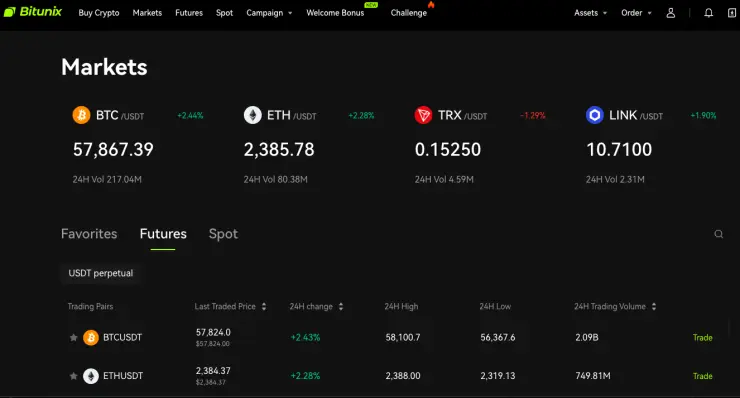The height and width of the screenshot is (398, 740).
Task: Click the Ethereum icon in ETHUSDT row
Action: point(91,376)
